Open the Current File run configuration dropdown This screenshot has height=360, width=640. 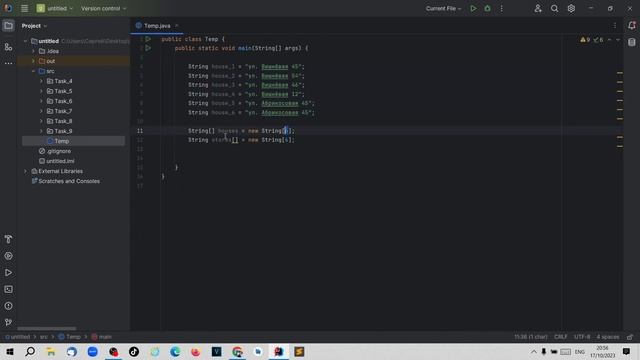tap(443, 8)
